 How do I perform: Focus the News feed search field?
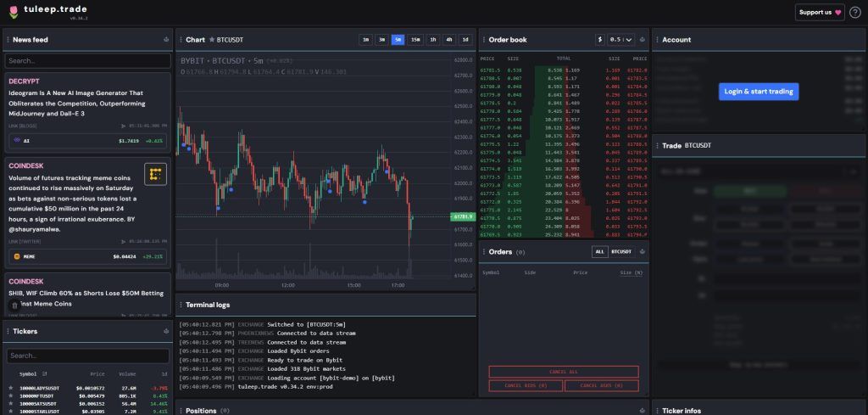tap(88, 61)
